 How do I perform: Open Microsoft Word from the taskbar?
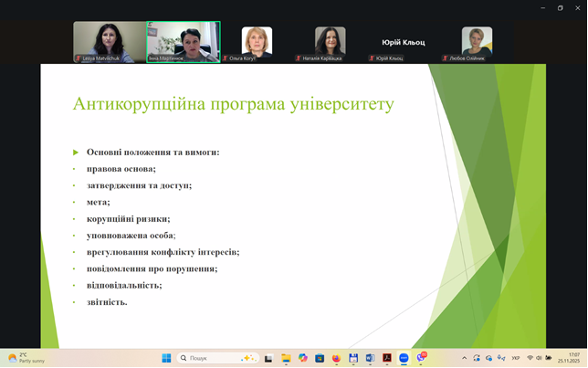tap(370, 358)
